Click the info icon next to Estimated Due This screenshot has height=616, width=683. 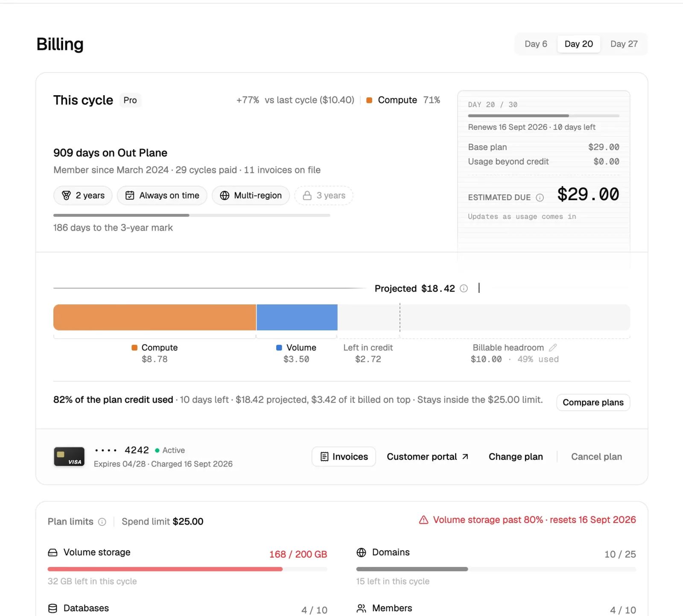[x=540, y=197]
